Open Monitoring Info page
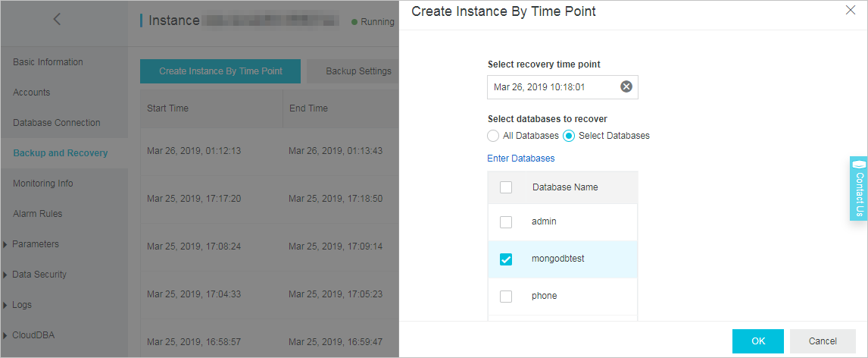 [43, 184]
